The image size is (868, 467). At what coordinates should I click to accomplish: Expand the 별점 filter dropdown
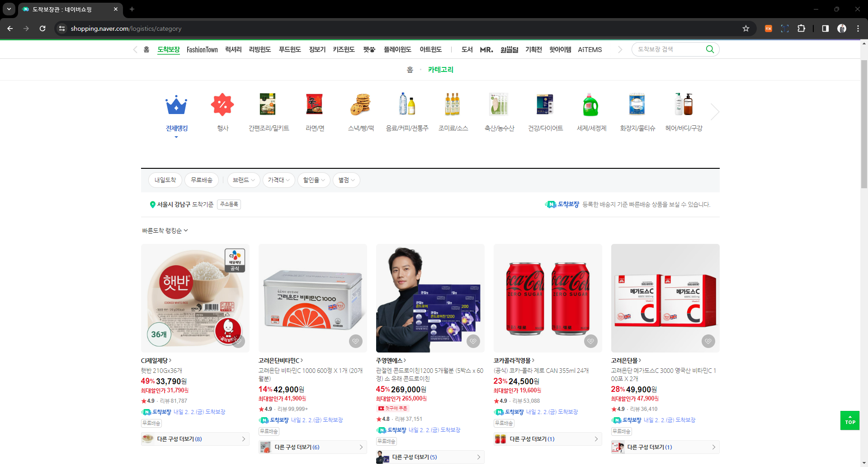coord(346,180)
